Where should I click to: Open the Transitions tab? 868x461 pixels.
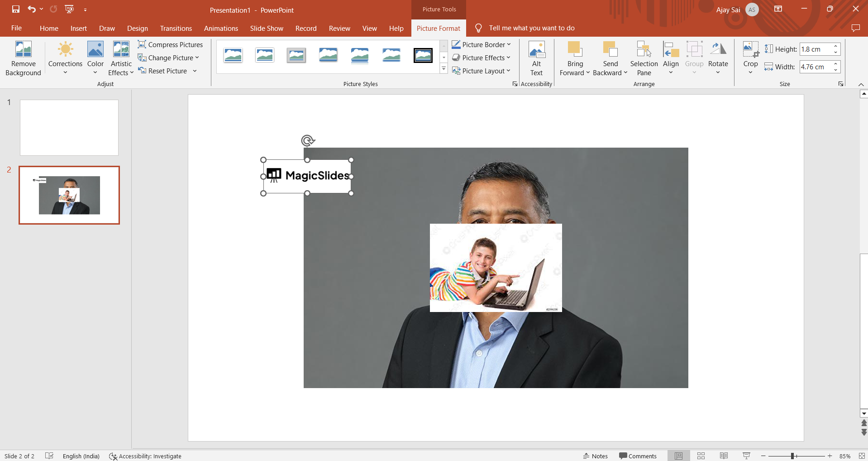pos(176,28)
